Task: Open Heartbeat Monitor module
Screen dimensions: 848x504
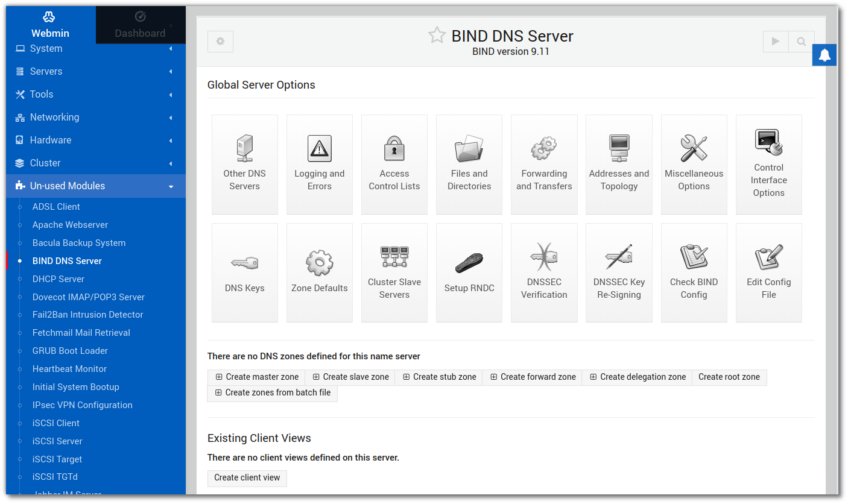Action: pos(69,369)
